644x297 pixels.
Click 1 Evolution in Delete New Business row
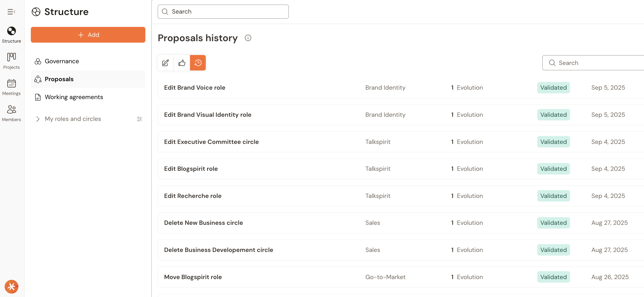467,223
